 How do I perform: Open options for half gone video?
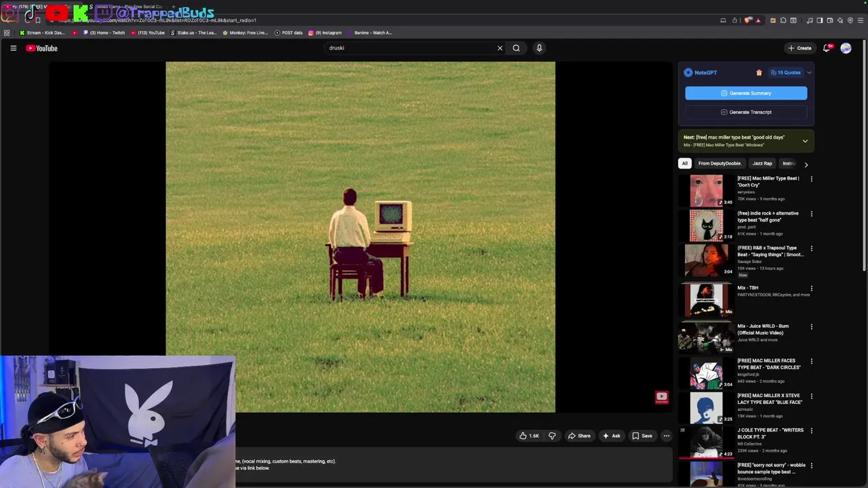811,214
